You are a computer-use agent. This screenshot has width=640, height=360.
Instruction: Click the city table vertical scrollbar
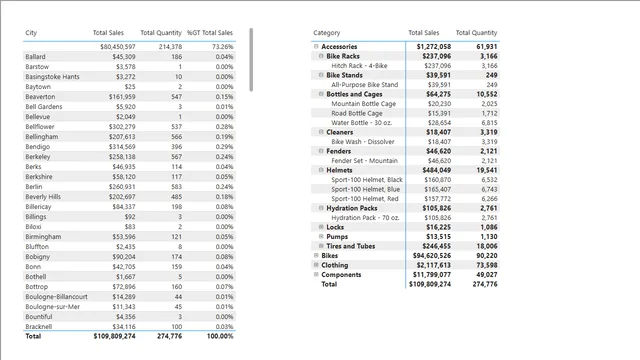(251, 60)
